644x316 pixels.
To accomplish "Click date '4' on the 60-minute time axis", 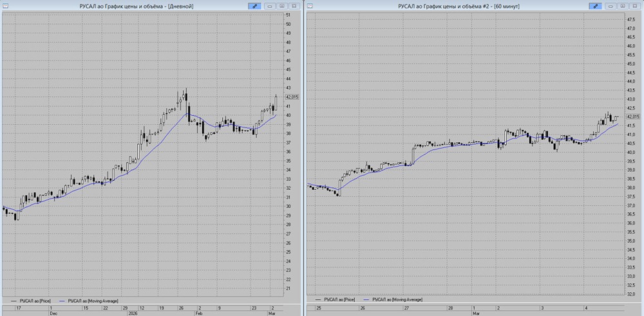I will (x=586, y=308).
